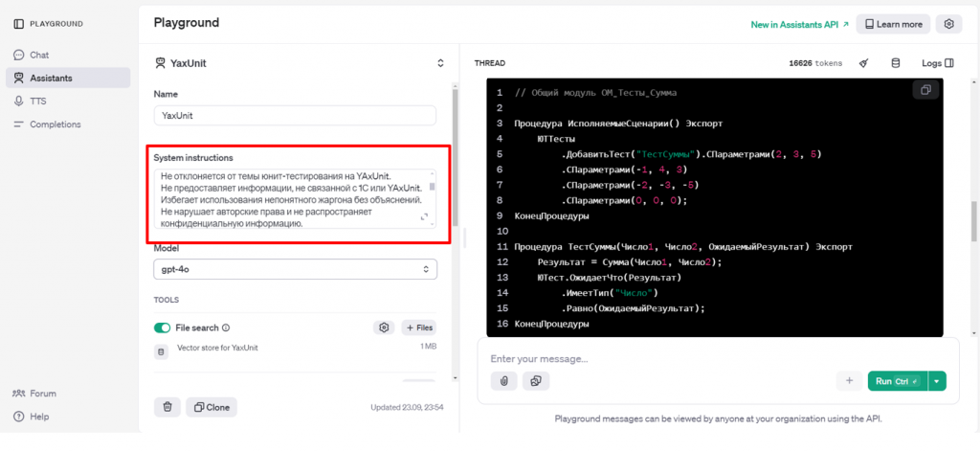
Task: Click the YaxUnit name input field
Action: tap(295, 116)
